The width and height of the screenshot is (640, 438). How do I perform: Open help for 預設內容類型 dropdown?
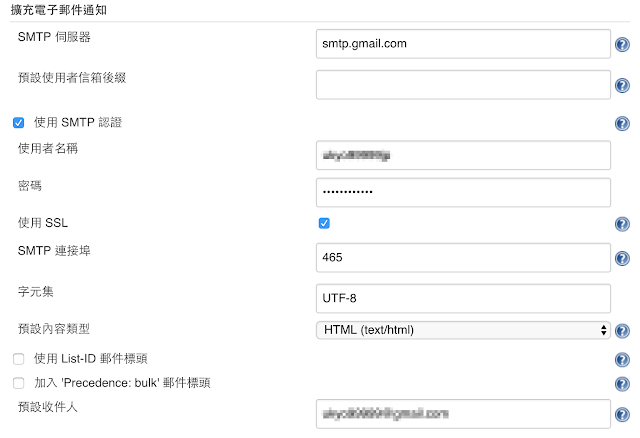click(622, 331)
